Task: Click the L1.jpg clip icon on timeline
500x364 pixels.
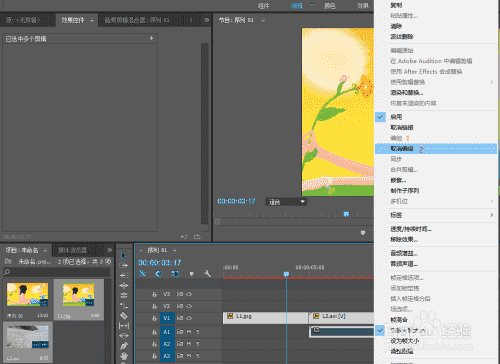Action: tap(230, 316)
